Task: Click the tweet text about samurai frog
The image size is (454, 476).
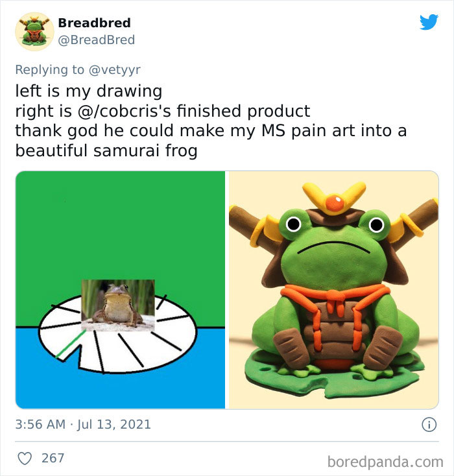Action: pyautogui.click(x=211, y=121)
